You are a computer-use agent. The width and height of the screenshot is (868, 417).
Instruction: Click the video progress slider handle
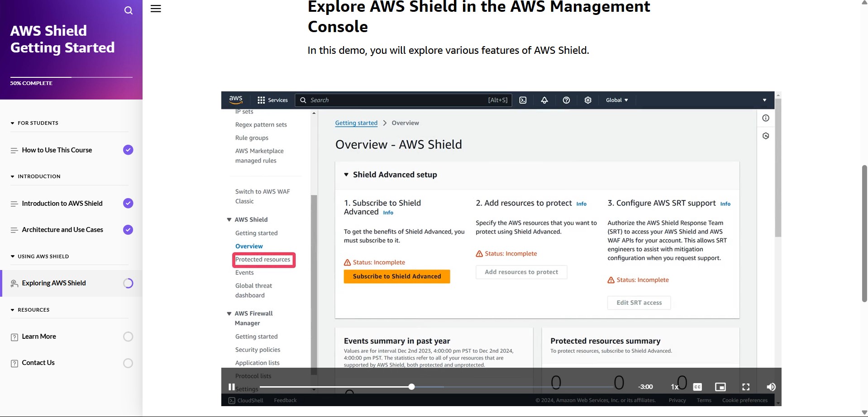click(x=411, y=387)
